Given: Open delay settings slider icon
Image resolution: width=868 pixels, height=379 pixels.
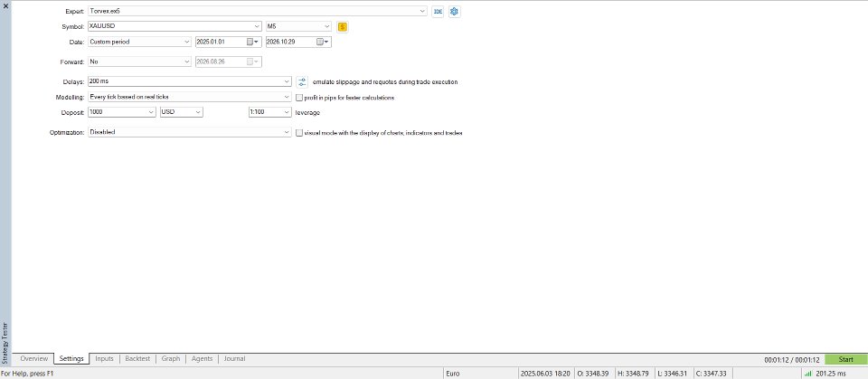Looking at the screenshot, I should pos(302,82).
